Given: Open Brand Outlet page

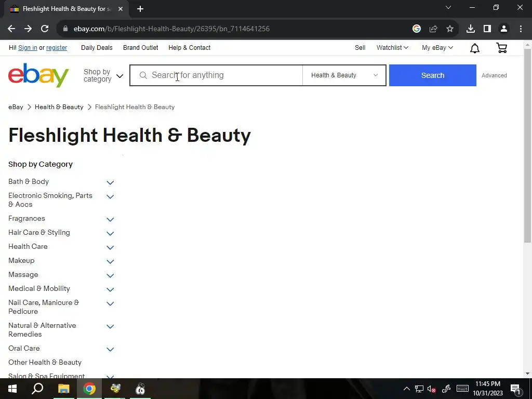Looking at the screenshot, I should pyautogui.click(x=140, y=48).
